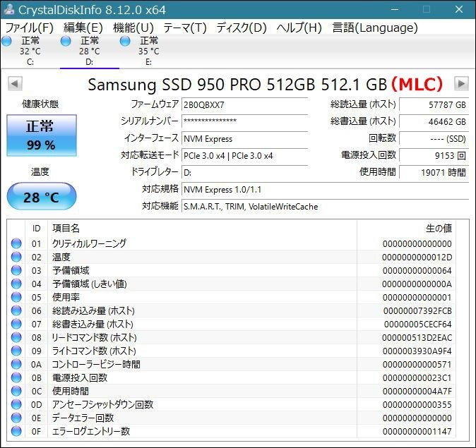476x448 pixels.
Task: Click the masked serial number field
Action: (244, 121)
